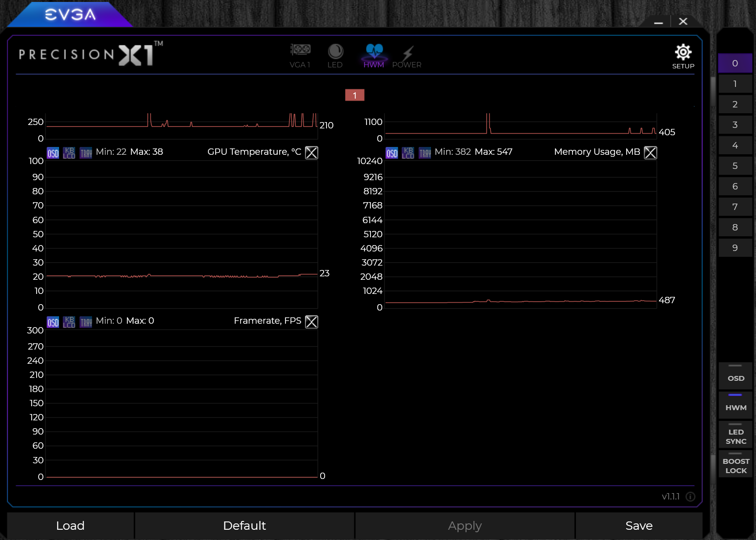Click the GPU Temperature graph title
This screenshot has height=540, width=756.
click(254, 152)
